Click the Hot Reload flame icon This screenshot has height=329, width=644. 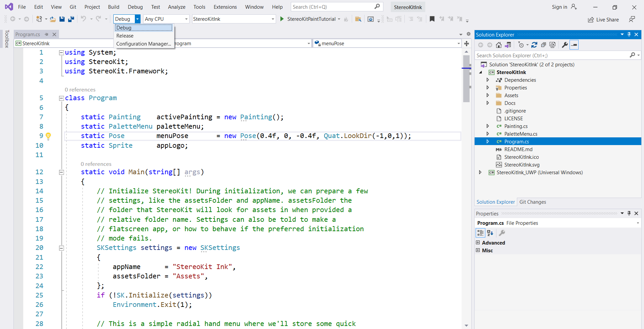tap(346, 19)
